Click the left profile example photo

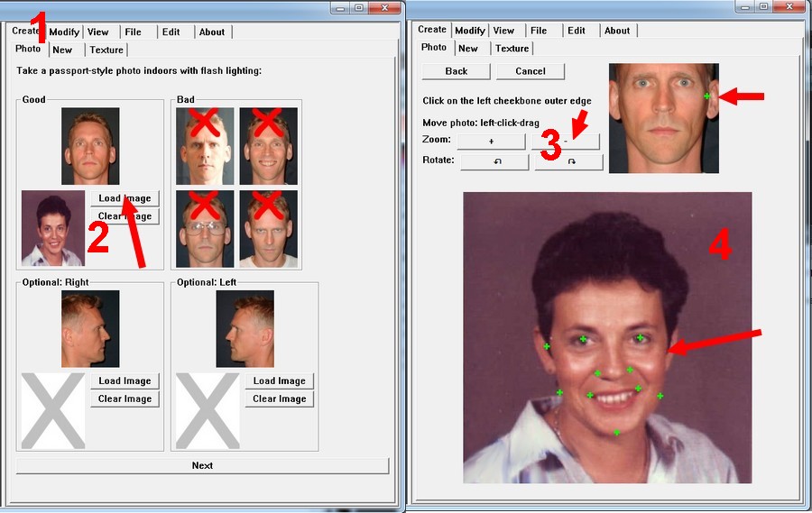pyautogui.click(x=245, y=329)
